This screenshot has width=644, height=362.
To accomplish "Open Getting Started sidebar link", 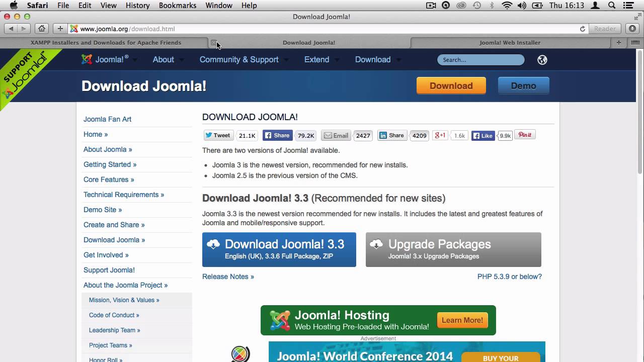I will click(110, 164).
